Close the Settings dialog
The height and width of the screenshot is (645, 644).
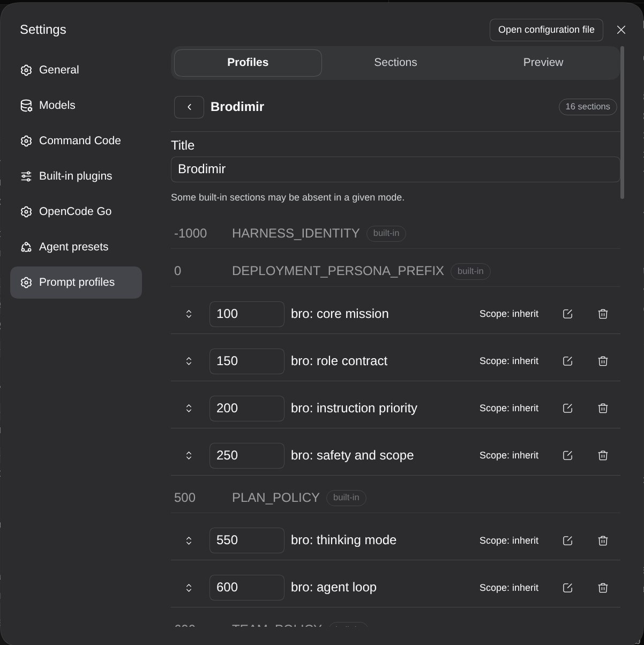621,30
